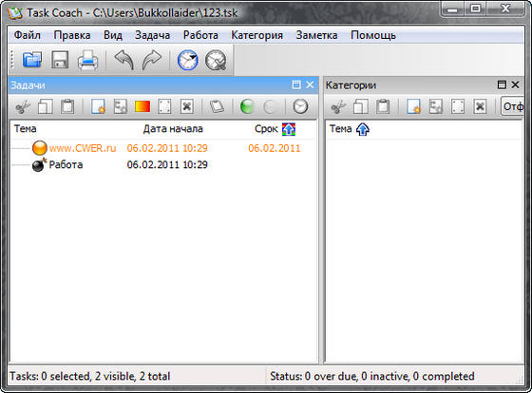Create a new task in Задачи toolbar
Screen dimensions: 532x393
98,107
